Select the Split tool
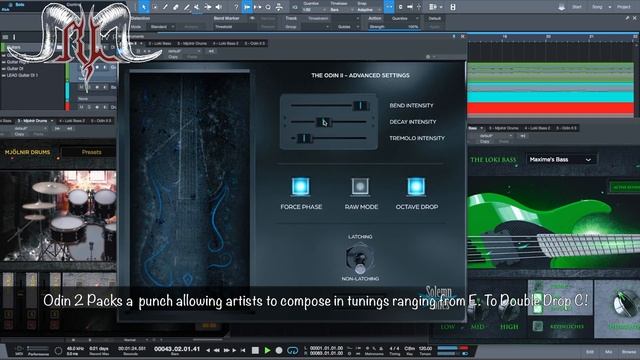This screenshot has width=640, height=360. tap(165, 7)
